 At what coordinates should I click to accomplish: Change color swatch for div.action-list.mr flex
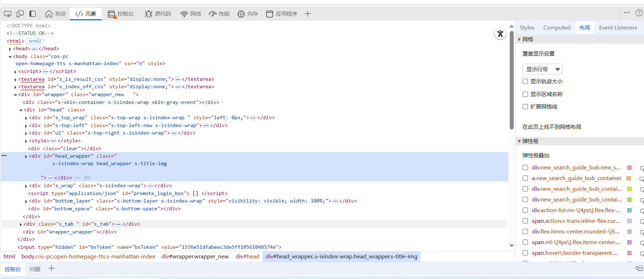(629, 210)
